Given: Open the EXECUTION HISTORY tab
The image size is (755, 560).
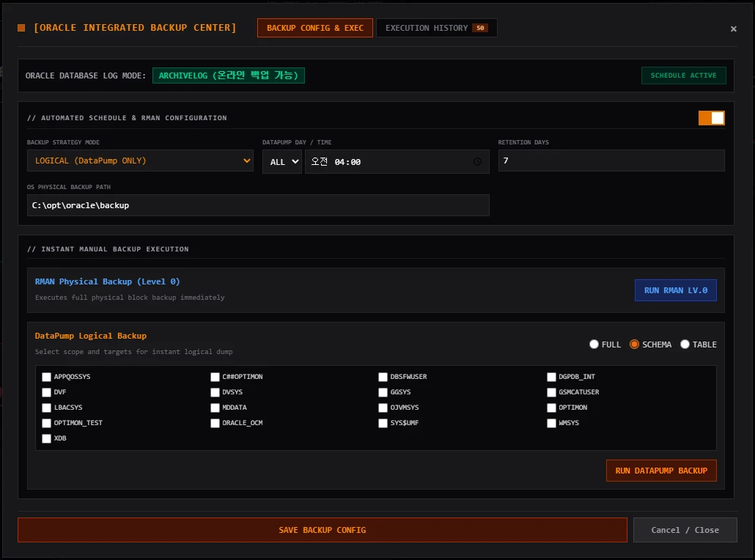Looking at the screenshot, I should pos(436,28).
